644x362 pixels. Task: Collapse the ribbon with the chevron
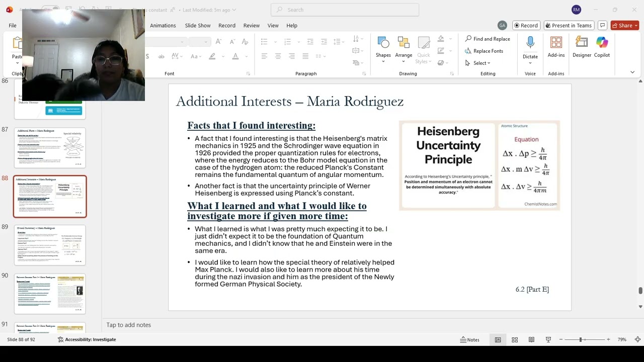(632, 72)
